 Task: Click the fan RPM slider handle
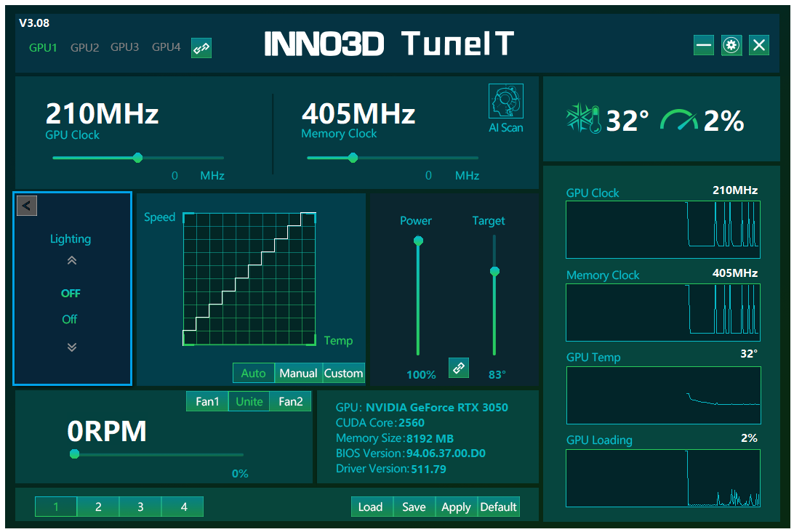click(x=74, y=454)
